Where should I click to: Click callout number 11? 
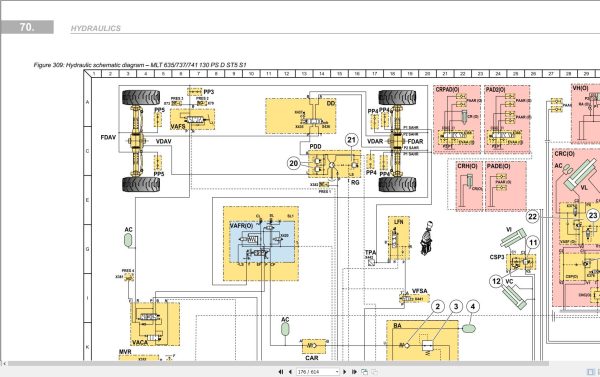(533, 242)
